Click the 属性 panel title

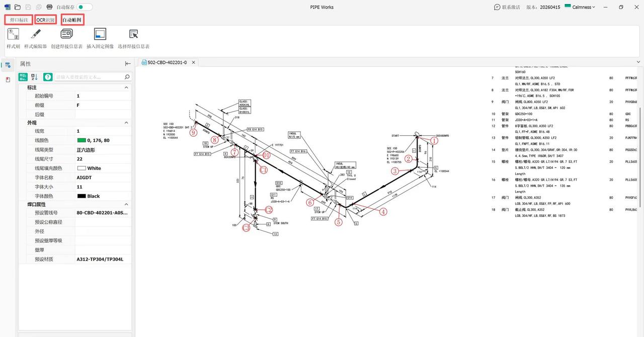[25, 64]
